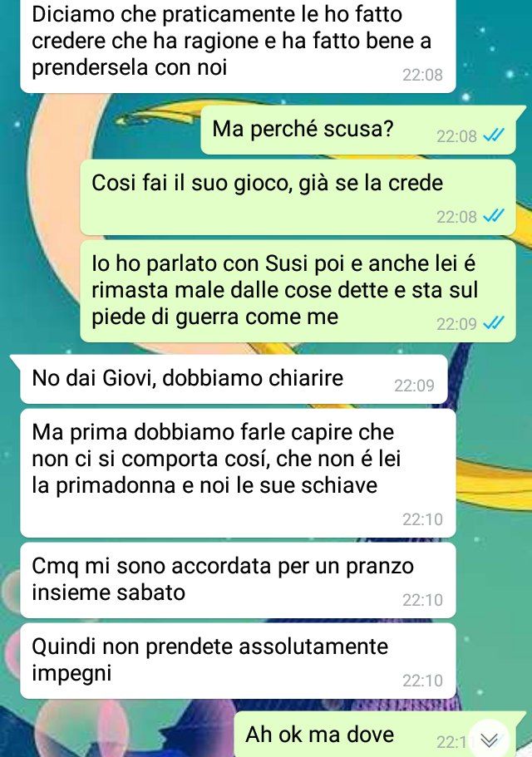Select message 'Ma perché scusa?'
This screenshot has height=757, width=532.
click(x=358, y=130)
